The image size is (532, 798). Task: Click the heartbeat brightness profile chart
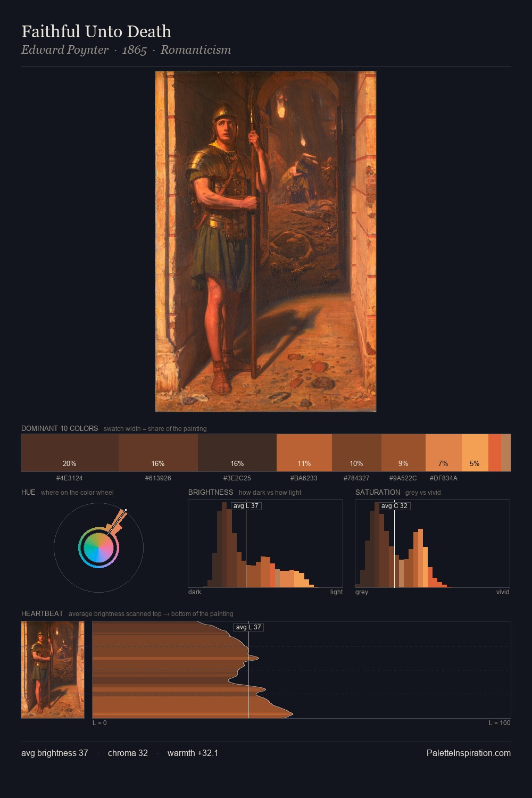pos(302,670)
